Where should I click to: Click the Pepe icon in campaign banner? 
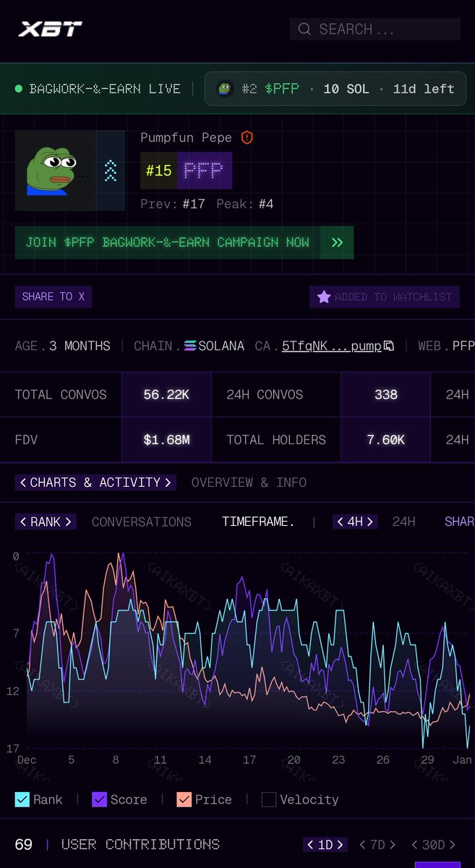tap(226, 89)
